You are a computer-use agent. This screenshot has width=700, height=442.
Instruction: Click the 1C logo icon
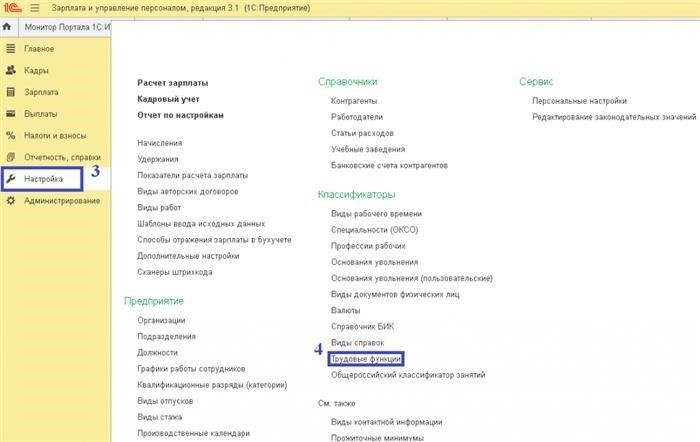click(12, 8)
